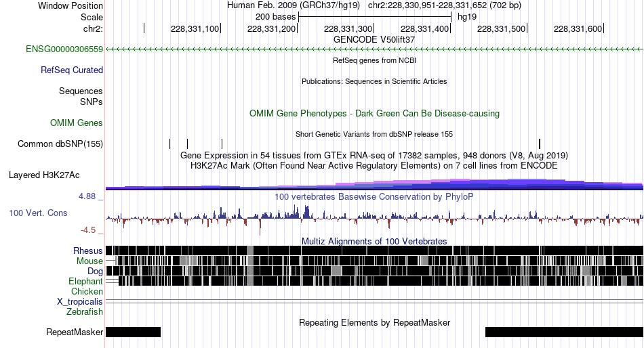Click the chr2: base position label
The width and height of the screenshot is (644, 348).
(x=93, y=28)
